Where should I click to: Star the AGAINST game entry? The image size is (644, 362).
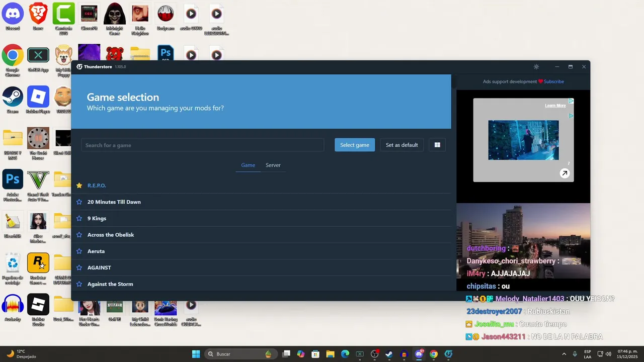79,267
